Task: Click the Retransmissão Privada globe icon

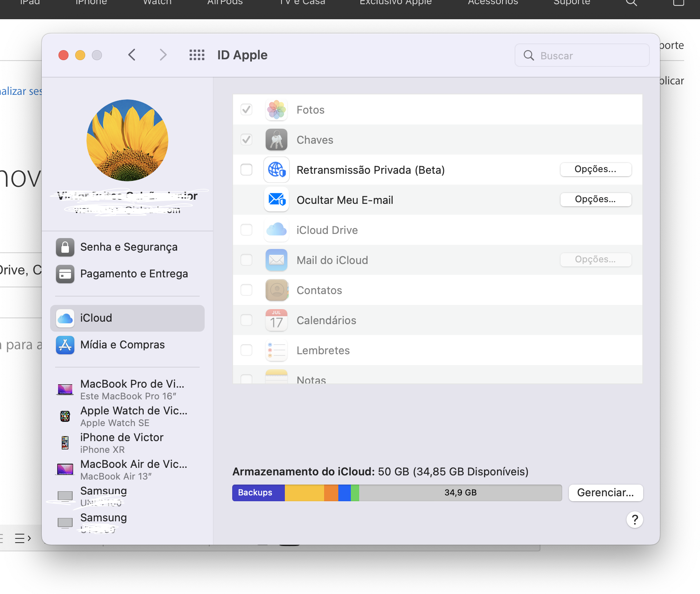Action: (276, 170)
